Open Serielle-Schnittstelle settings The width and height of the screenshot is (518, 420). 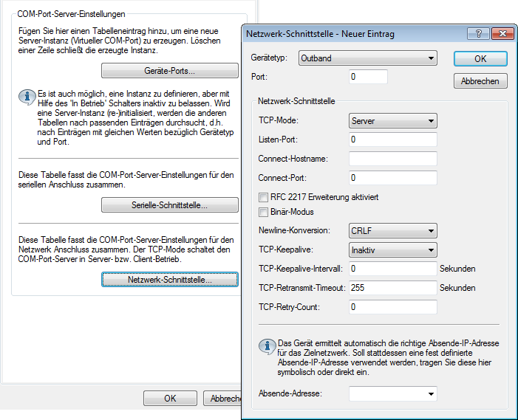pos(169,205)
